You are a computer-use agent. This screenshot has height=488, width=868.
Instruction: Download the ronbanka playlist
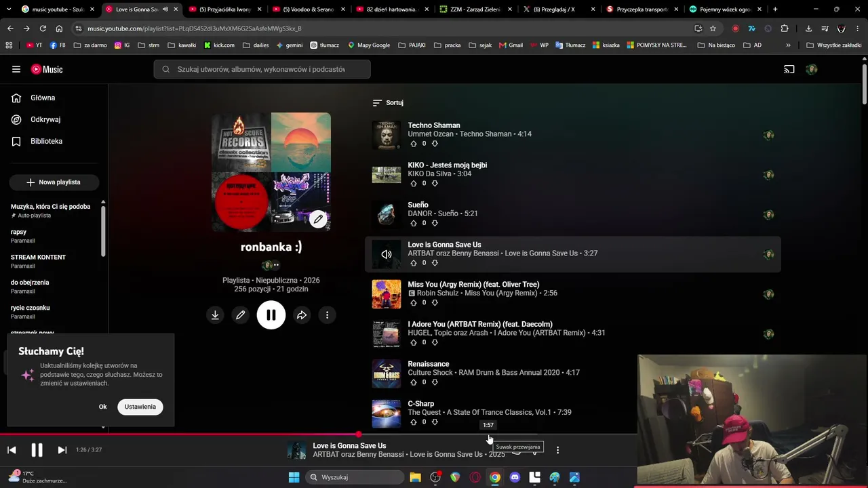click(x=215, y=315)
